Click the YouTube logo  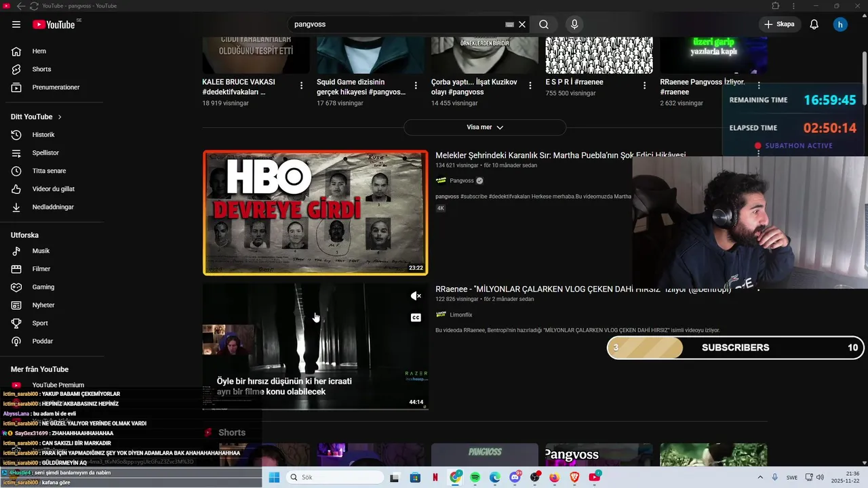click(x=54, y=24)
